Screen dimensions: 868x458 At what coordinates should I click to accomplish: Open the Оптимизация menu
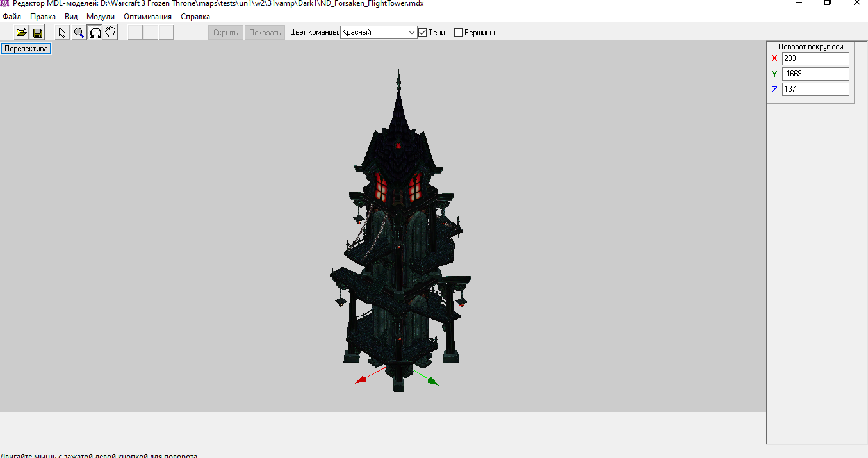147,17
